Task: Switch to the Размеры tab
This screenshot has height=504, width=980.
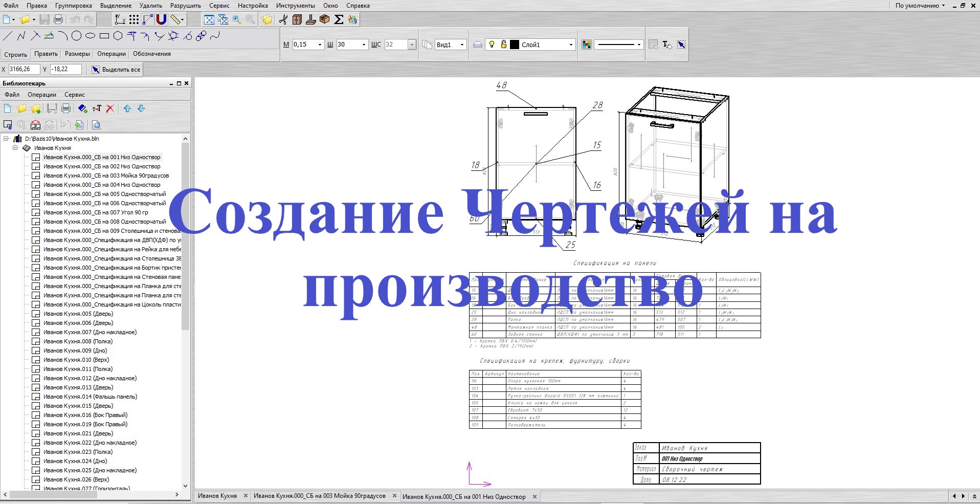Action: pos(77,53)
